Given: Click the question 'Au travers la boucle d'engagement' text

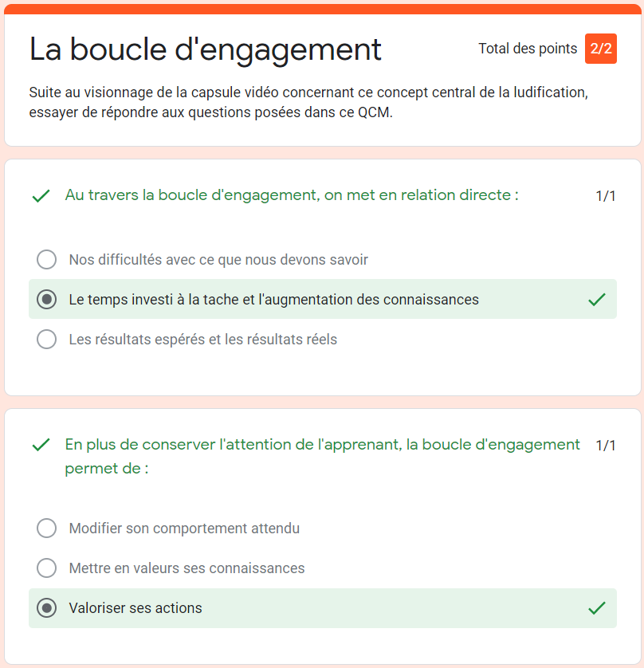Looking at the screenshot, I should click(292, 195).
